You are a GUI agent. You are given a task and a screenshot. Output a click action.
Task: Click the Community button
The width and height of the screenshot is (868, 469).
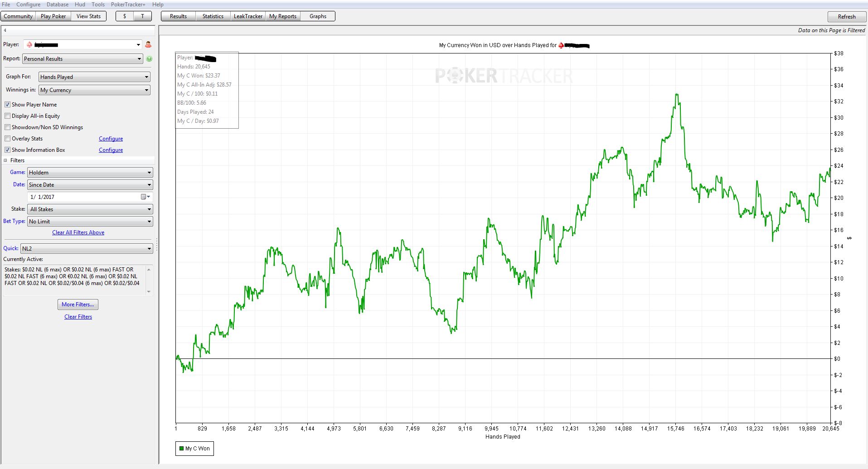point(18,16)
